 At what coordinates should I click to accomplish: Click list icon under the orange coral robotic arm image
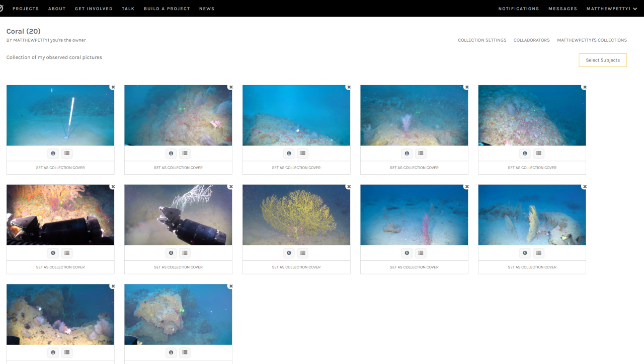click(x=67, y=253)
